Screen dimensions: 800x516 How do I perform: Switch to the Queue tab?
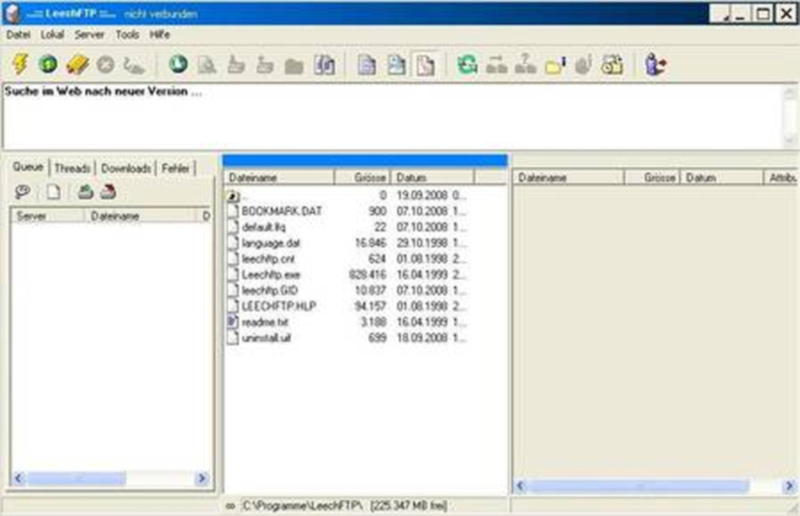[x=28, y=167]
